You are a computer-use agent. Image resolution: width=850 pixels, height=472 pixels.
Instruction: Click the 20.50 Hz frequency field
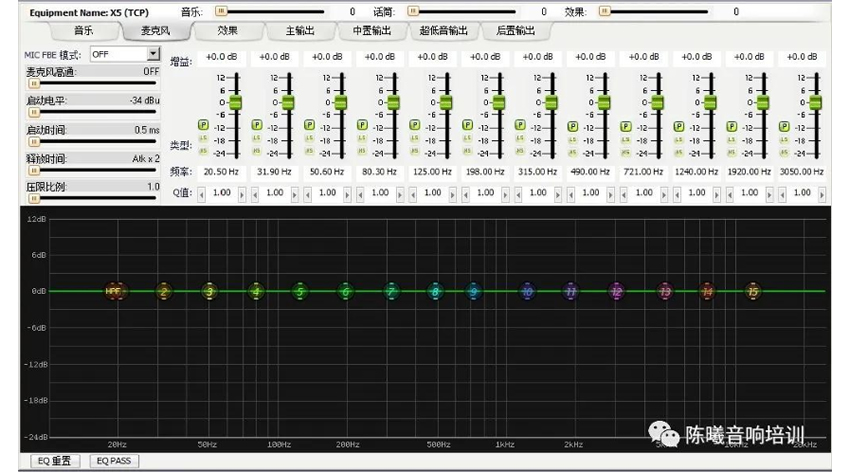(x=221, y=172)
